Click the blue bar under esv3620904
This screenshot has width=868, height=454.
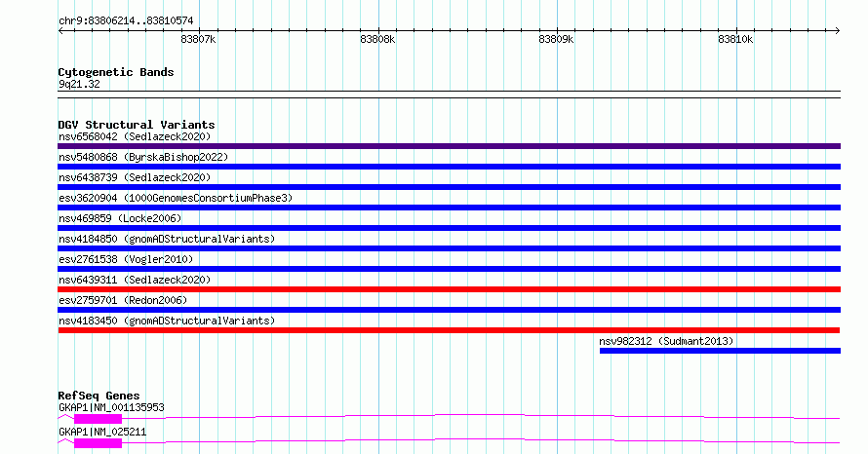click(449, 208)
